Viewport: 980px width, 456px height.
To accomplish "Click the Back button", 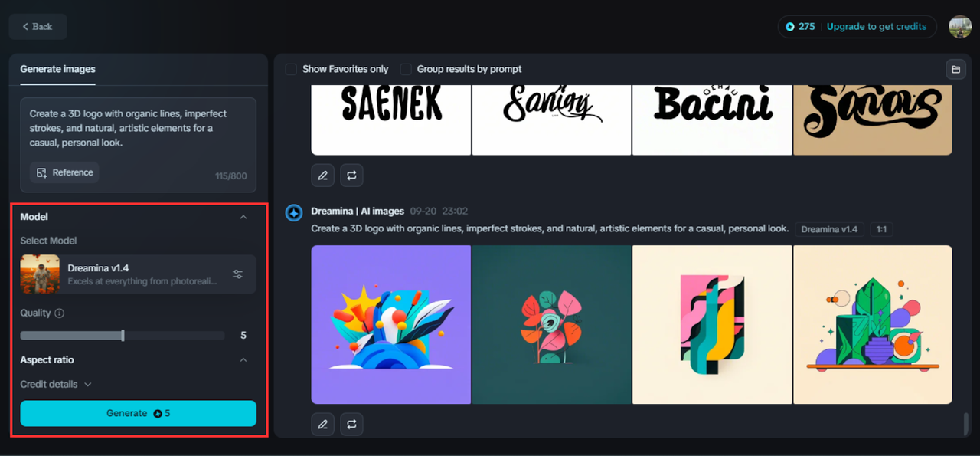I will coord(38,27).
